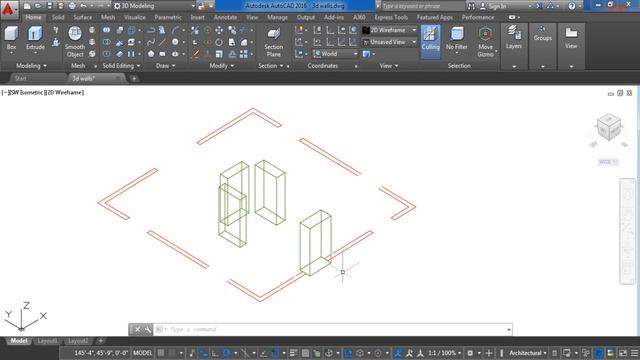Toggle Hardware Acceleration blue status bar icon
This screenshot has width=640, height=360.
click(598, 353)
